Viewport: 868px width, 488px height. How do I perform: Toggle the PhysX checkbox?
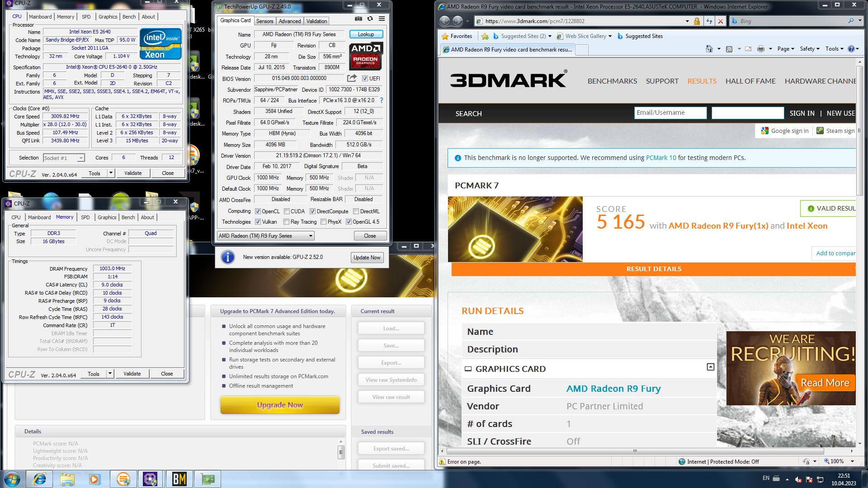coord(323,222)
